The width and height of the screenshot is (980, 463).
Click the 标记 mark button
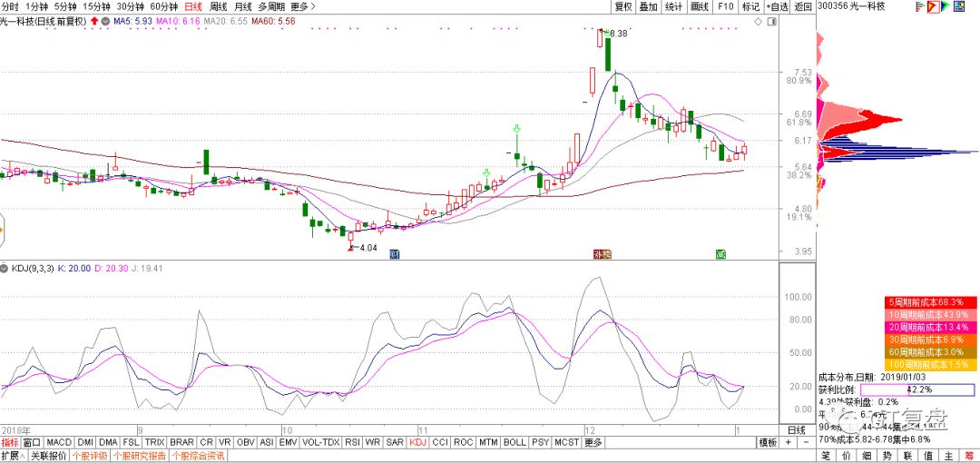750,7
